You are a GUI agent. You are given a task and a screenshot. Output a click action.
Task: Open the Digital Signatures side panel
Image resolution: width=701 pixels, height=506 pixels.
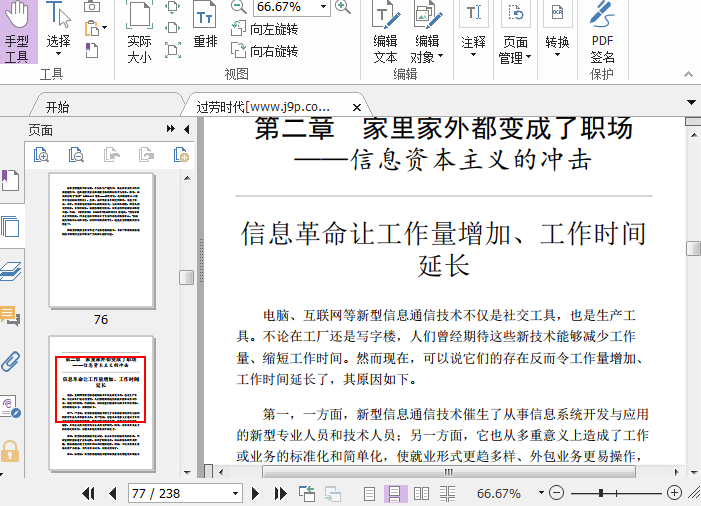pyautogui.click(x=10, y=406)
